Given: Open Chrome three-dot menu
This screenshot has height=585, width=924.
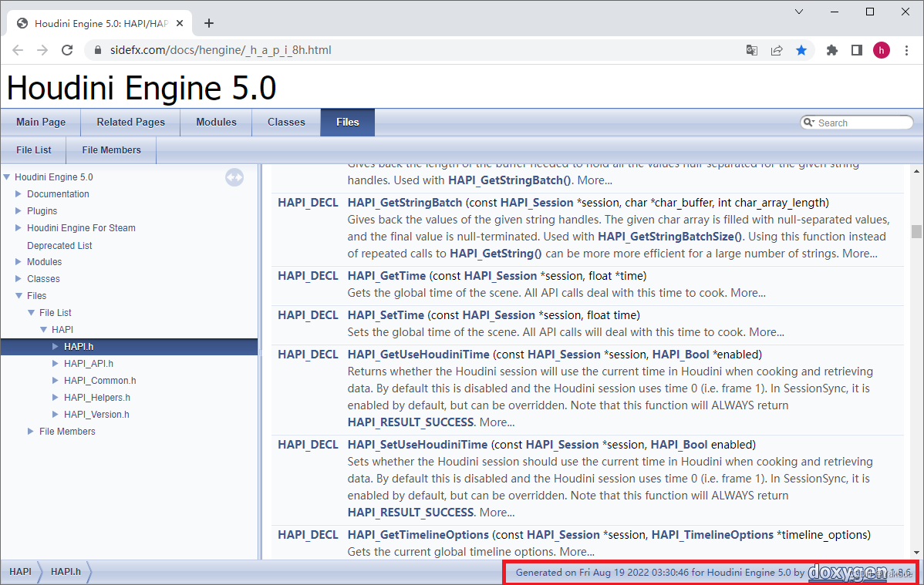Looking at the screenshot, I should [x=906, y=50].
